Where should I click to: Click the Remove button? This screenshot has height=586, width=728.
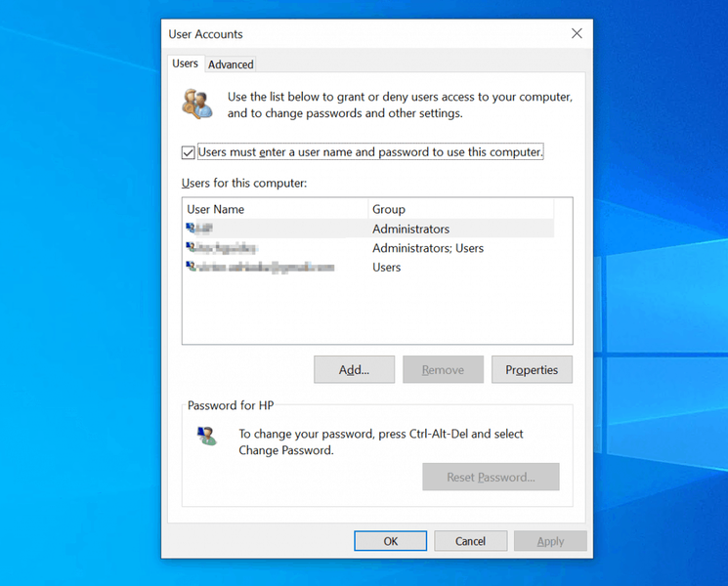tap(443, 369)
